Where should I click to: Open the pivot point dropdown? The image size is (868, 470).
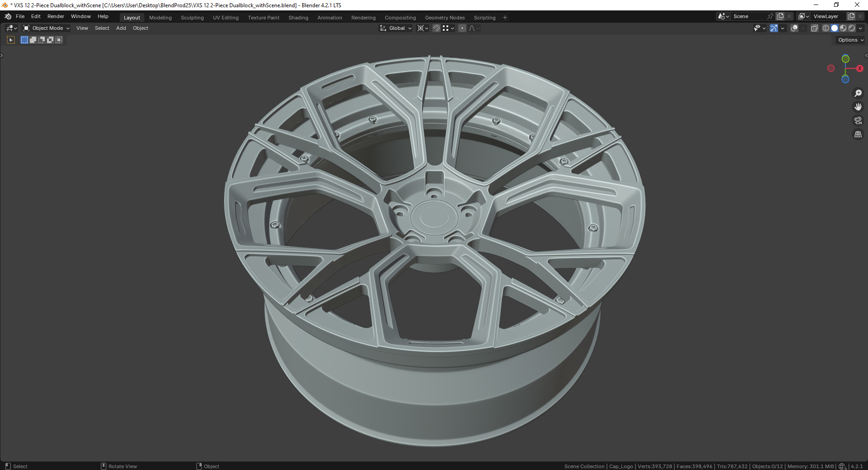422,28
